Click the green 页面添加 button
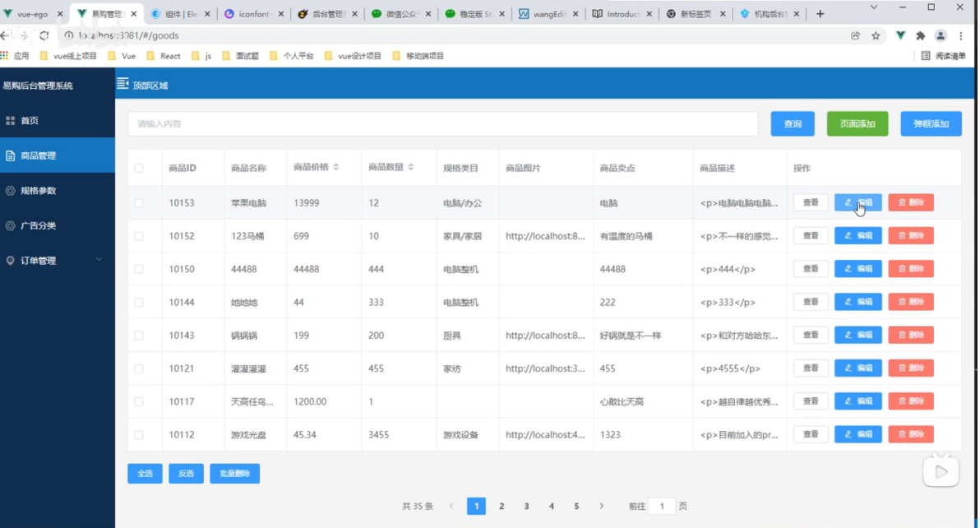Viewport: 980px width, 528px height. click(857, 123)
